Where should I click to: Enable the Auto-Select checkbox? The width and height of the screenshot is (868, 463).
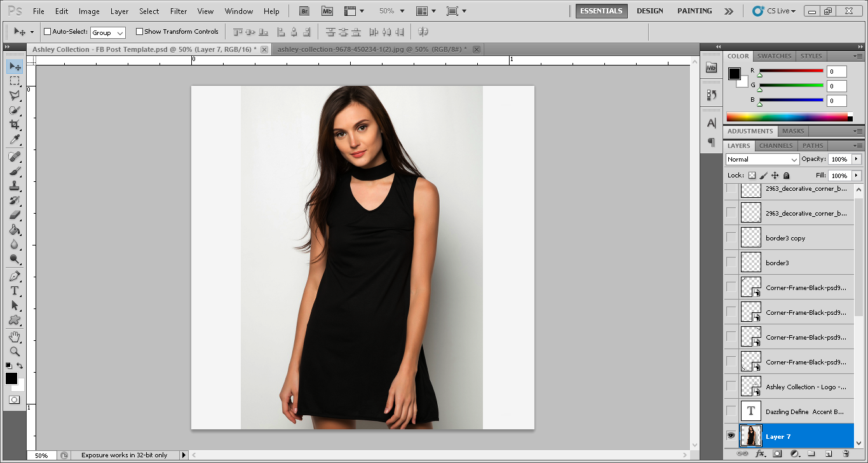click(x=47, y=32)
